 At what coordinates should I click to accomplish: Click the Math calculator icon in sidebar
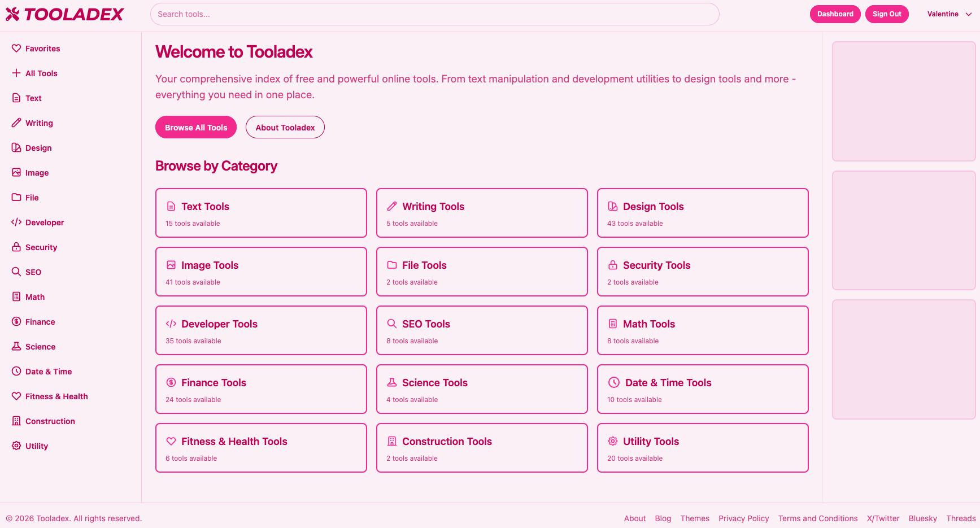click(16, 297)
